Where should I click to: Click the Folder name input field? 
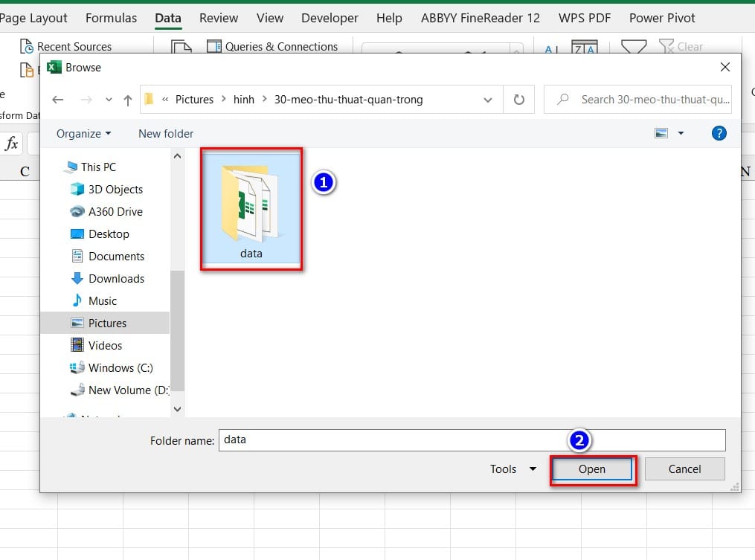(472, 440)
